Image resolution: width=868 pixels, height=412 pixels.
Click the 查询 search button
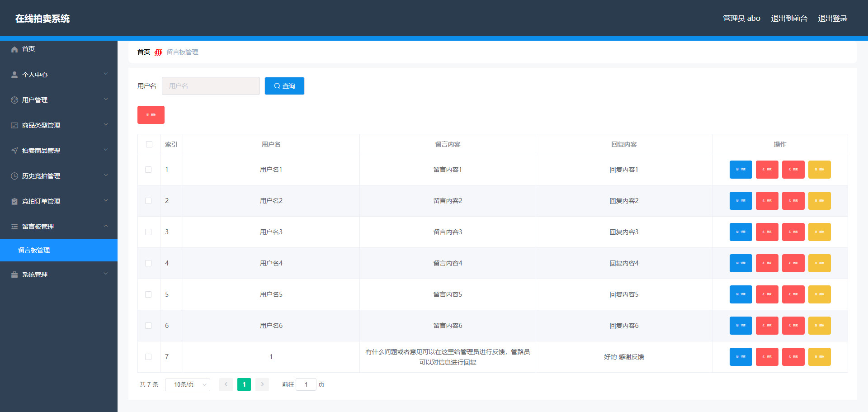point(284,86)
